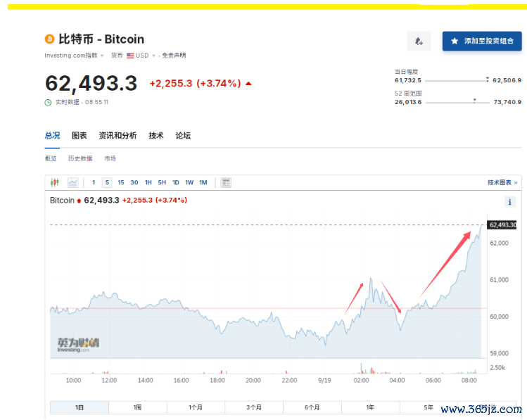The width and height of the screenshot is (527, 420).
Task: Open the 技术图表 link
Action: [503, 182]
